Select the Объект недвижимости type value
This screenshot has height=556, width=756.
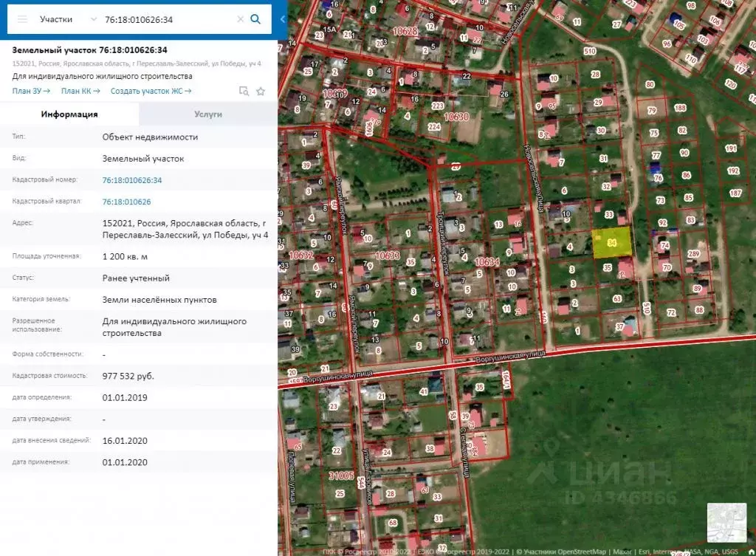click(x=150, y=137)
